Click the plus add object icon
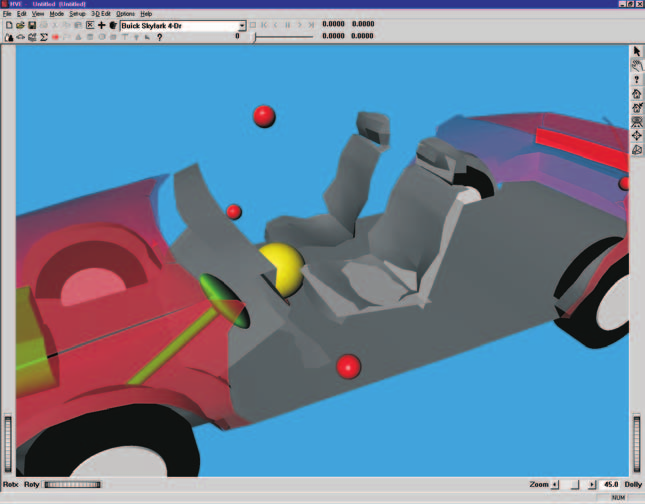The height and width of the screenshot is (504, 645). [101, 26]
